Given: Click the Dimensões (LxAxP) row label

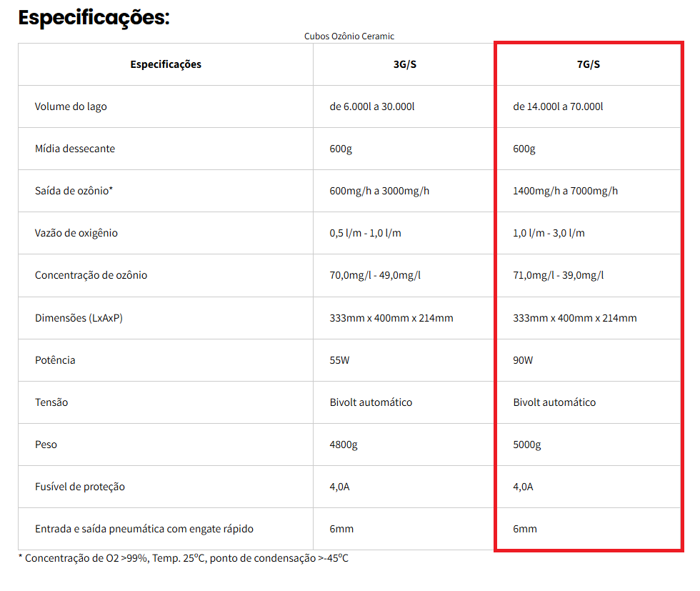Looking at the screenshot, I should (79, 318).
